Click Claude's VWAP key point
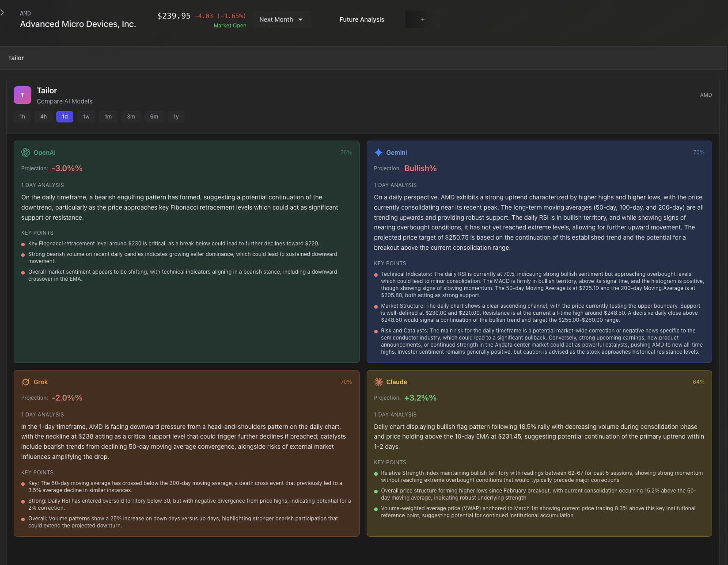The image size is (728, 565). (x=538, y=512)
